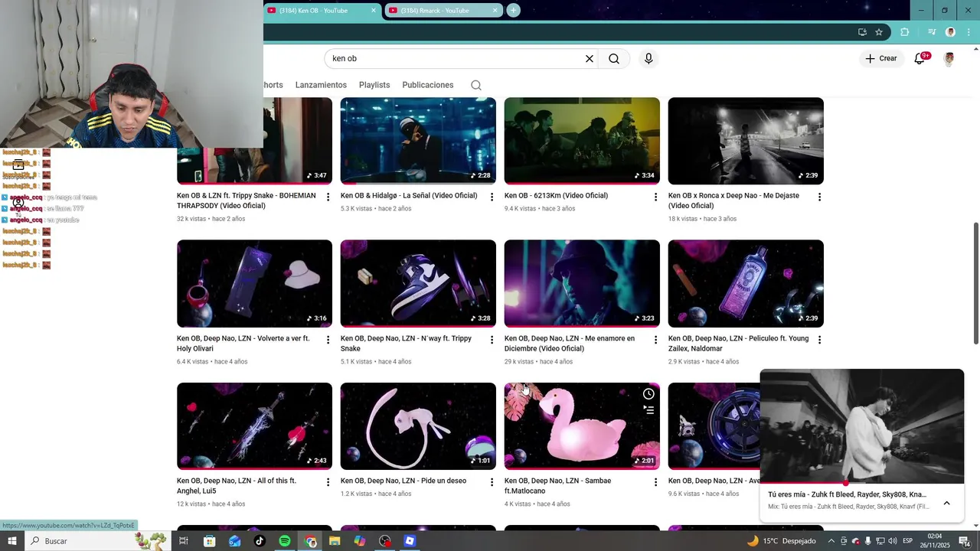Open the Chrome extensions puzzle icon
The width and height of the screenshot is (980, 551).
click(x=905, y=32)
